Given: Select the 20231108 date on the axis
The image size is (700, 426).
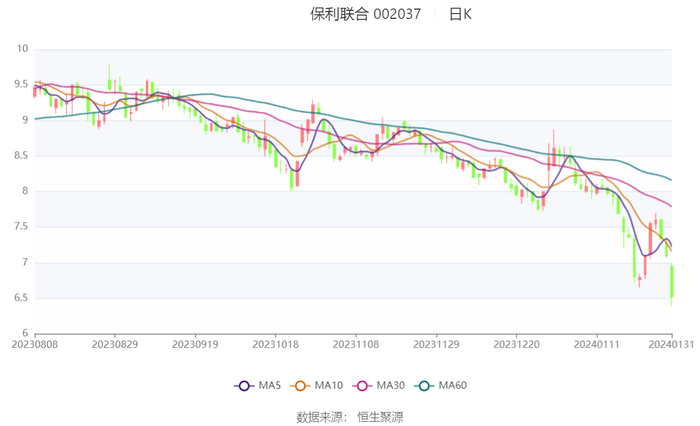Looking at the screenshot, I should tap(356, 343).
